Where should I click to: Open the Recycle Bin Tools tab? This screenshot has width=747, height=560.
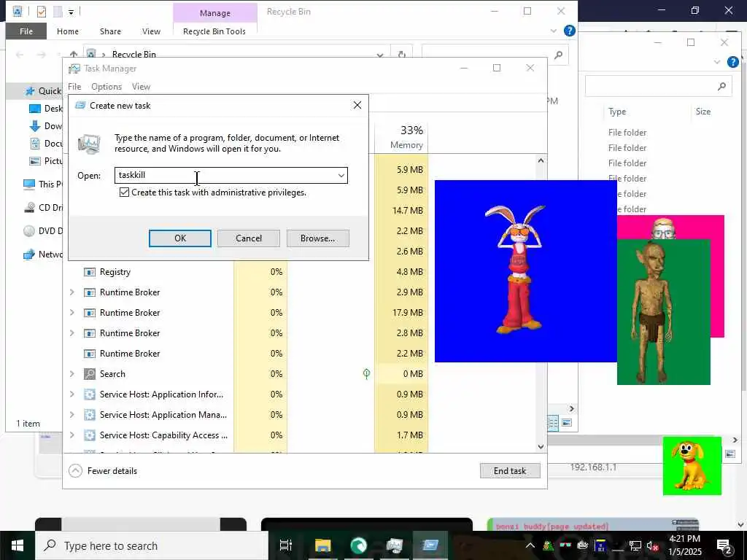(x=214, y=31)
